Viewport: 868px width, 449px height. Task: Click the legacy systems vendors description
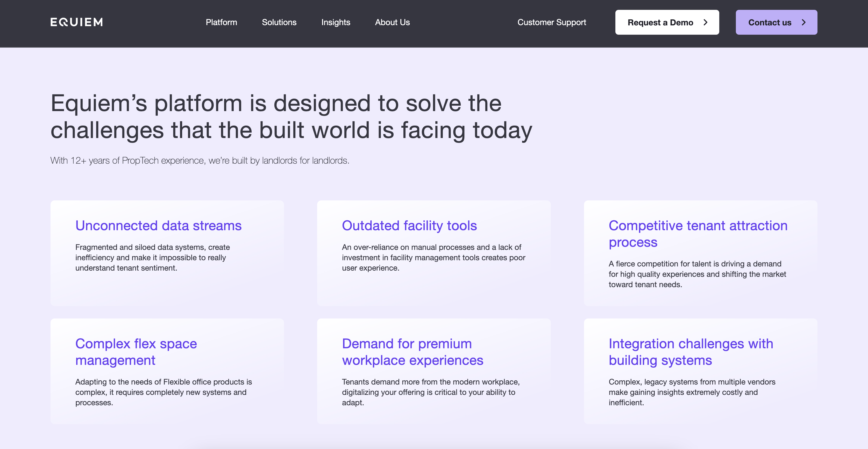(x=692, y=392)
